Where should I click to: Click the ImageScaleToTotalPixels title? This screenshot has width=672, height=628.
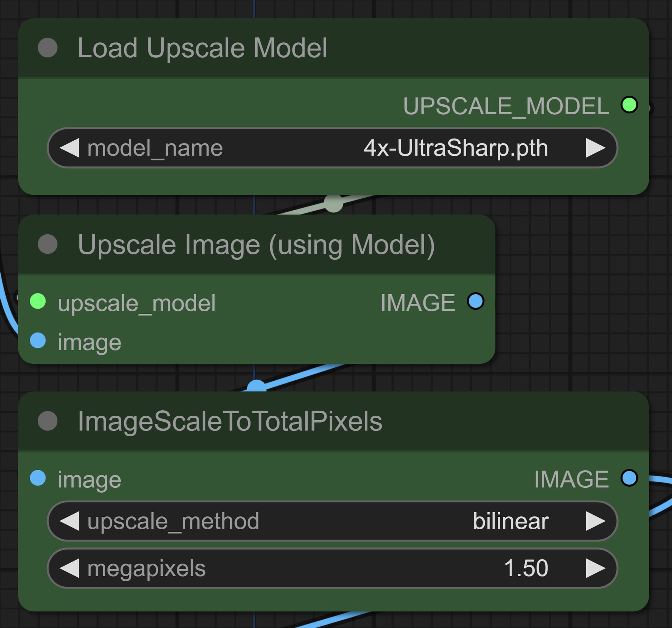(230, 422)
